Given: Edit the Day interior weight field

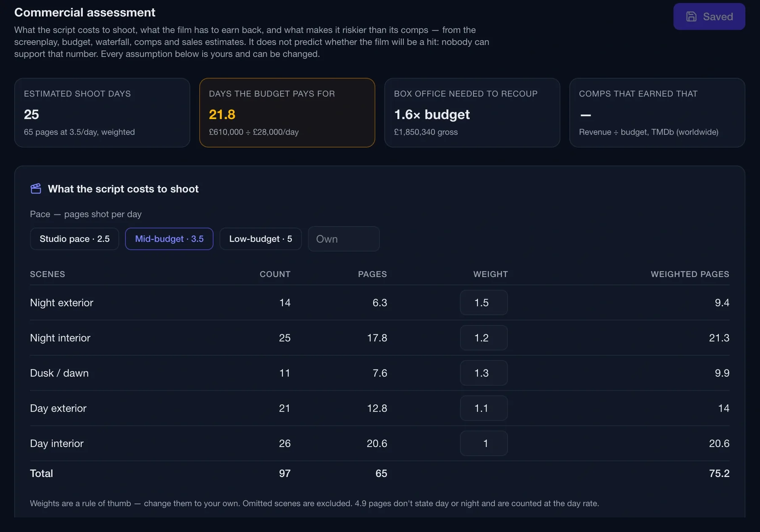Looking at the screenshot, I should click(484, 443).
